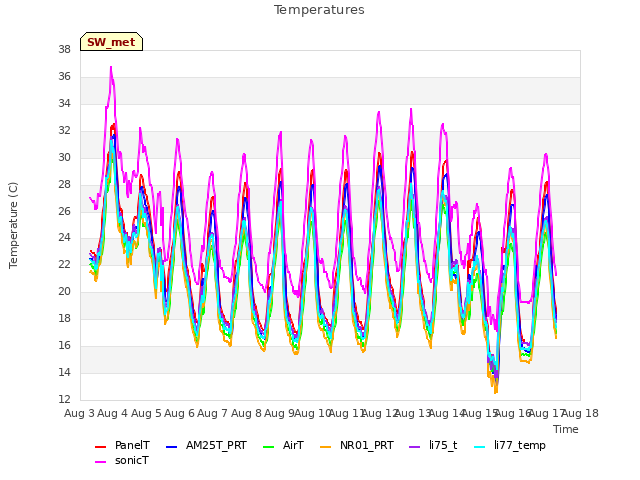Click the SW_met label box
Image resolution: width=640 pixels, height=480 pixels.
[x=111, y=42]
